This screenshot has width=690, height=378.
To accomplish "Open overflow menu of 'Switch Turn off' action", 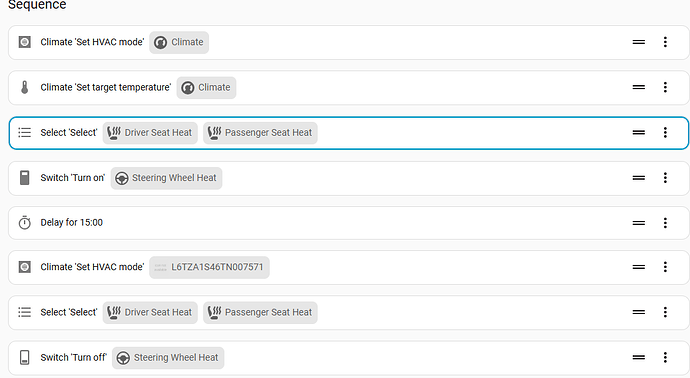I will pos(665,357).
